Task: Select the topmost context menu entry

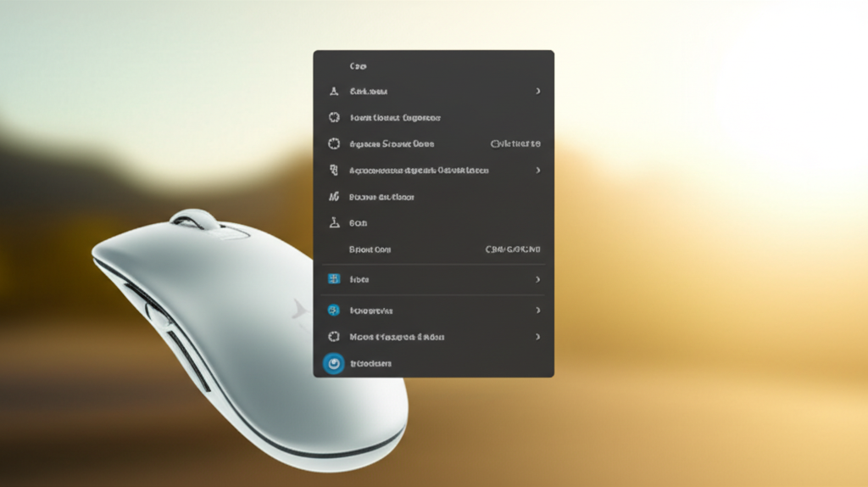Action: 357,65
